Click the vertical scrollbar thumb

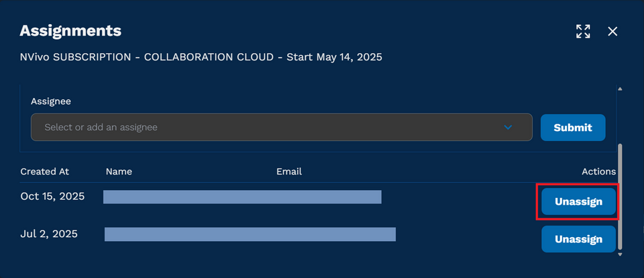(x=620, y=195)
